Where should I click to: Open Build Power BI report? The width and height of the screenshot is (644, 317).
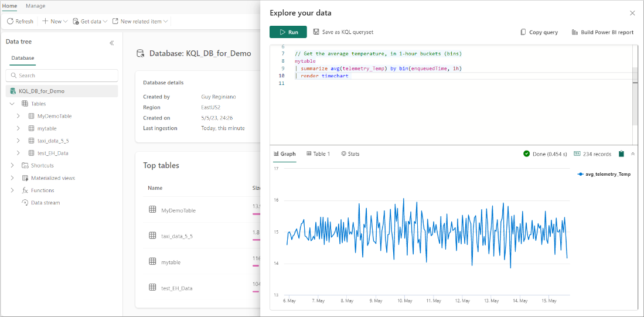click(602, 32)
